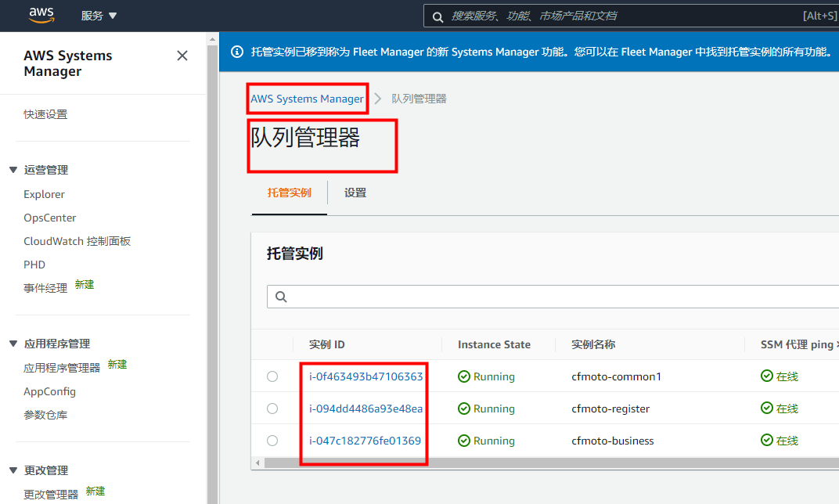This screenshot has height=504, width=839.
Task: Click the breadcrumb chevron after AWS Systems Manager
Action: tap(377, 99)
